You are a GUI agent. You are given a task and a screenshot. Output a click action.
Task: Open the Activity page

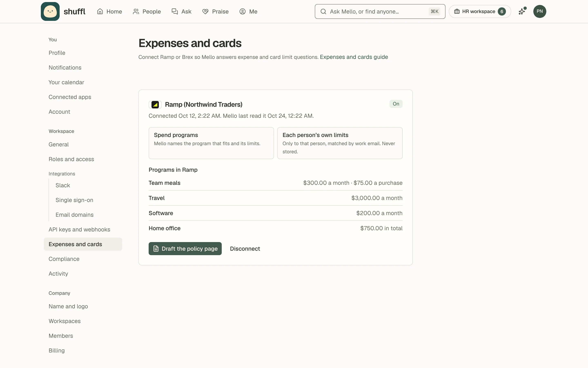[x=83, y=274]
